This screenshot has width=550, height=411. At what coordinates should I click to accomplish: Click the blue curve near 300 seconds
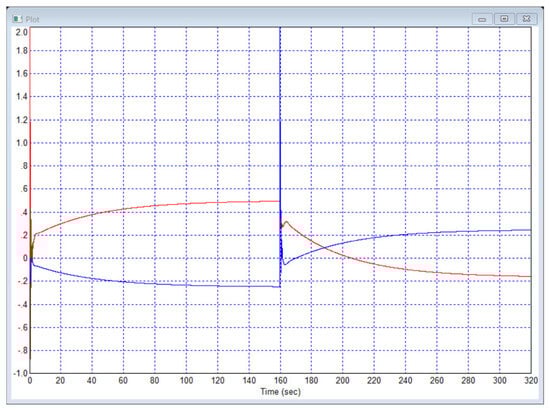click(499, 231)
